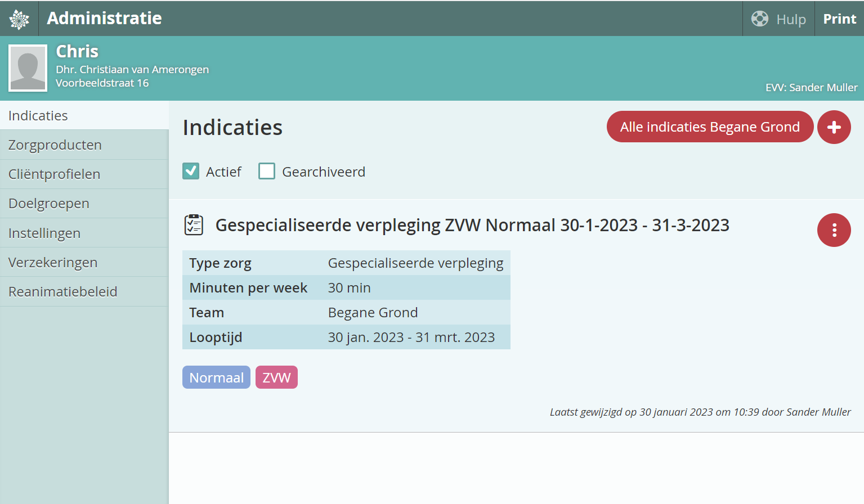Click the clipboard checklist icon beside indicatie title

click(194, 225)
